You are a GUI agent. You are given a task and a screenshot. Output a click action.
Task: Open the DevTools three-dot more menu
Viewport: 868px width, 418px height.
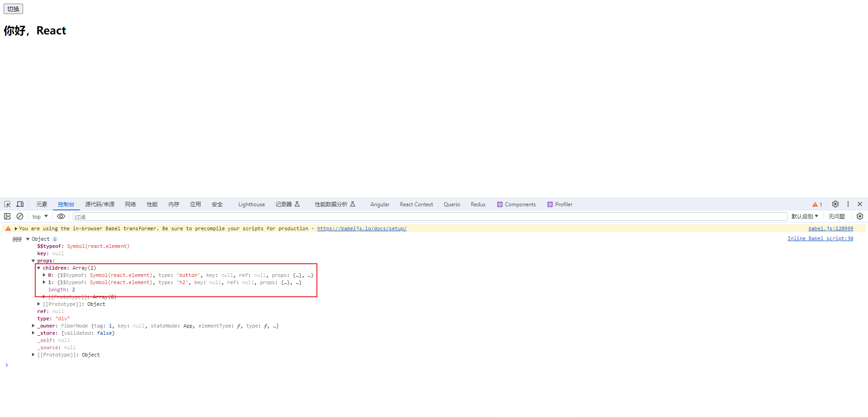(848, 204)
